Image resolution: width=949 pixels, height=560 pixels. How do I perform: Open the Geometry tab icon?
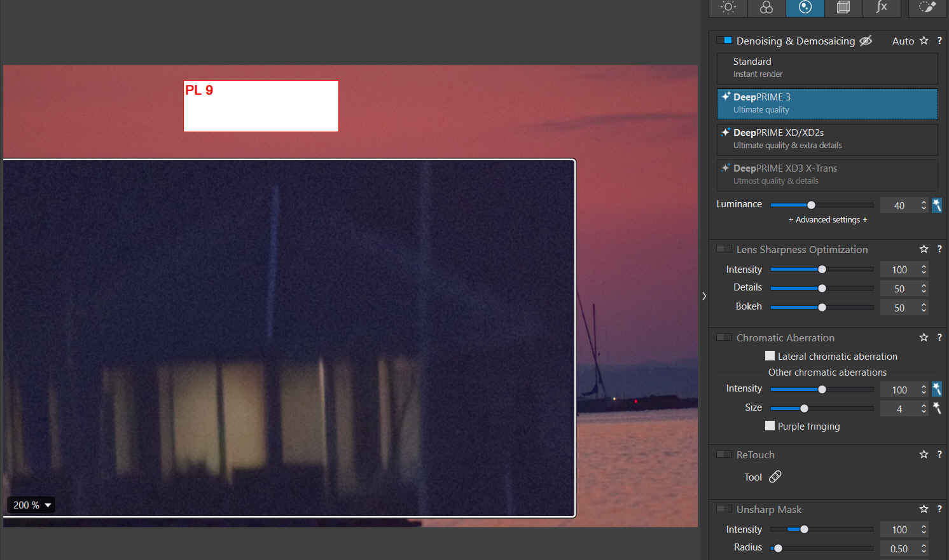843,8
